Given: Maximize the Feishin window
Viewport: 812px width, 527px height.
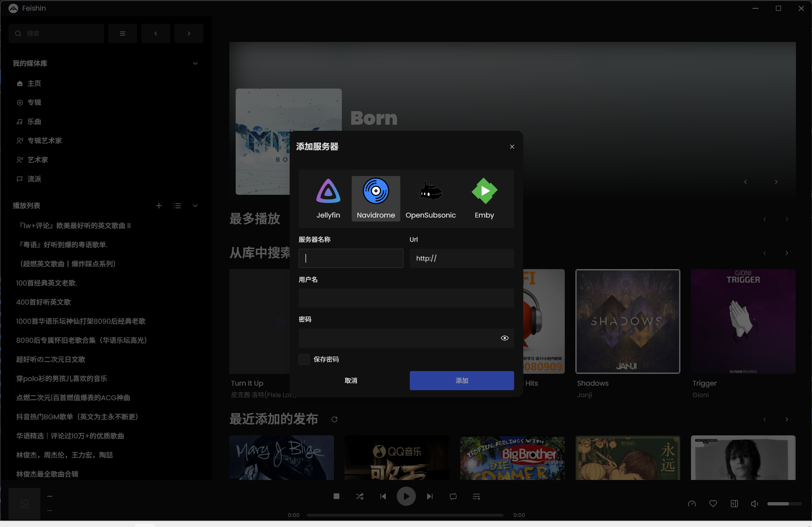Looking at the screenshot, I should point(778,8).
